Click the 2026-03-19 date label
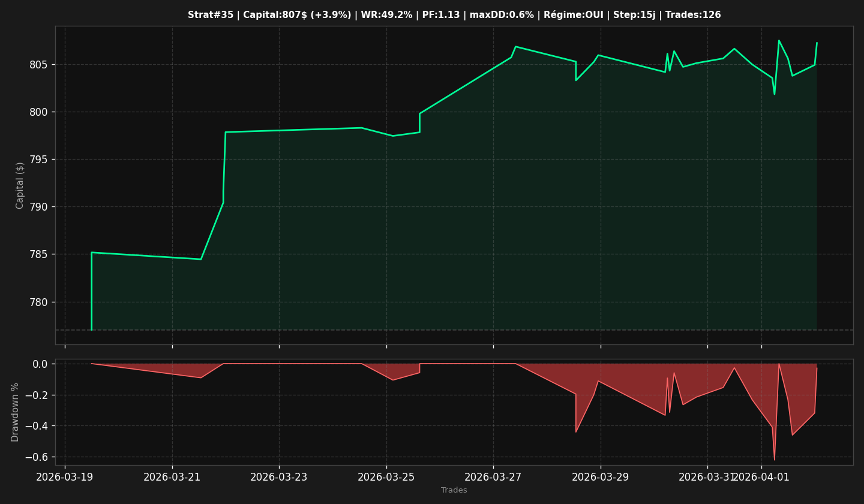The image size is (864, 504). click(x=65, y=478)
